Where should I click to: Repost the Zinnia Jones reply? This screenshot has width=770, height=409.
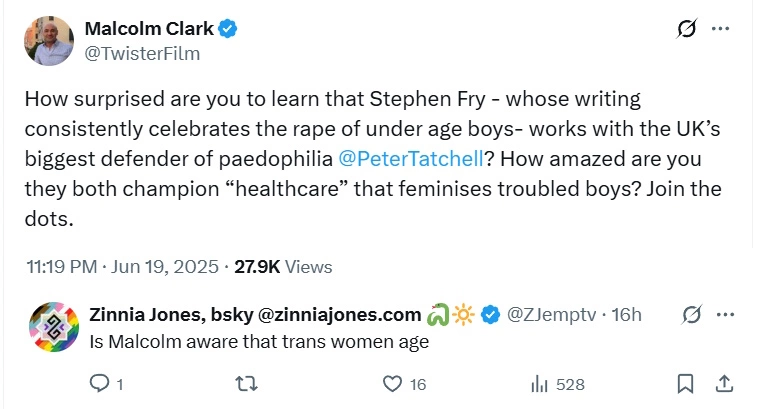coord(247,383)
